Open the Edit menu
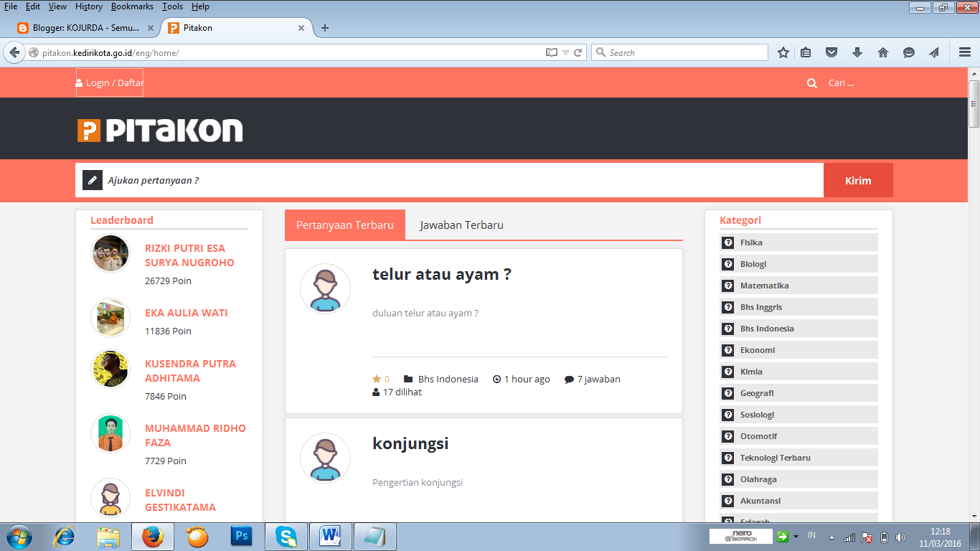Image resolution: width=980 pixels, height=551 pixels. point(33,6)
